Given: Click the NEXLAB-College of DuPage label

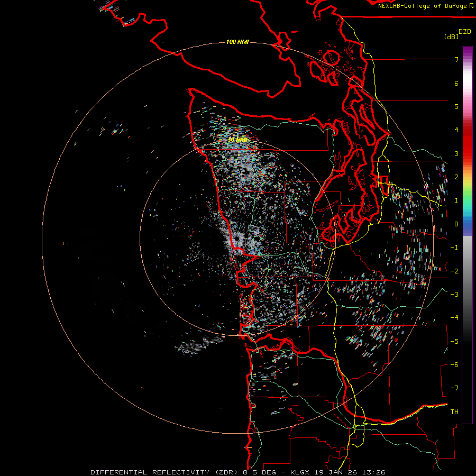Looking at the screenshot, I should pyautogui.click(x=422, y=6).
